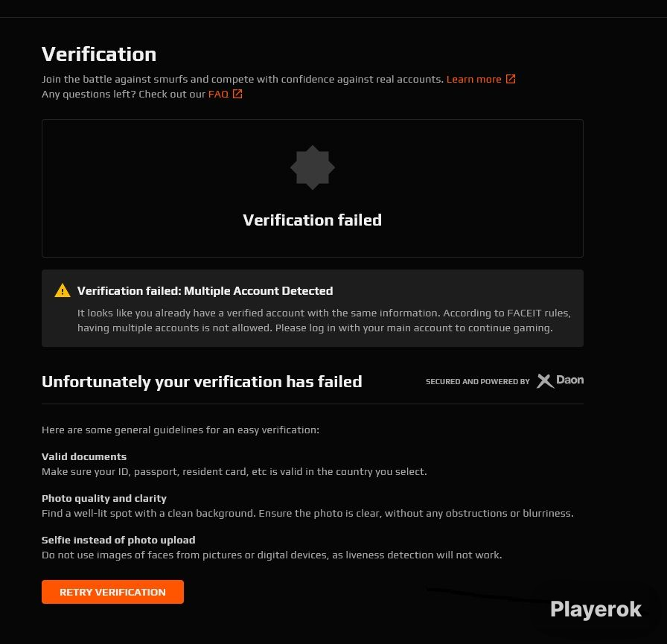Click the Photo quality and clarity heading
Viewport: 667px width, 644px height.
pyautogui.click(x=104, y=498)
